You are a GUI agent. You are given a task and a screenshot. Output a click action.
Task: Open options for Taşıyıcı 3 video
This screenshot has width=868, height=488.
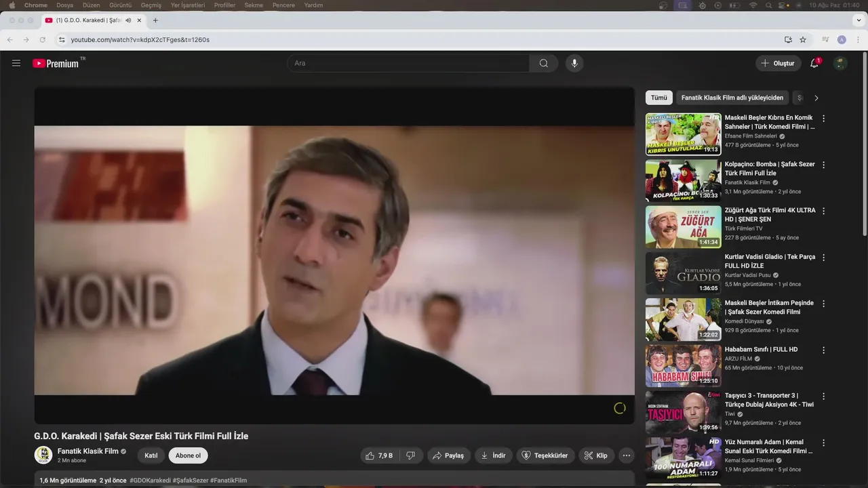coord(823,396)
